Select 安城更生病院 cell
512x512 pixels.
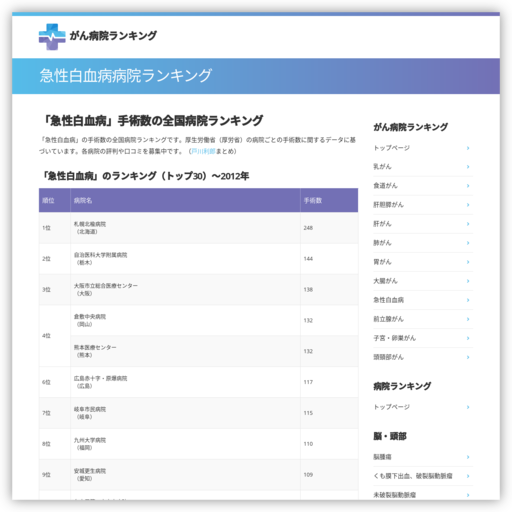coord(185,475)
